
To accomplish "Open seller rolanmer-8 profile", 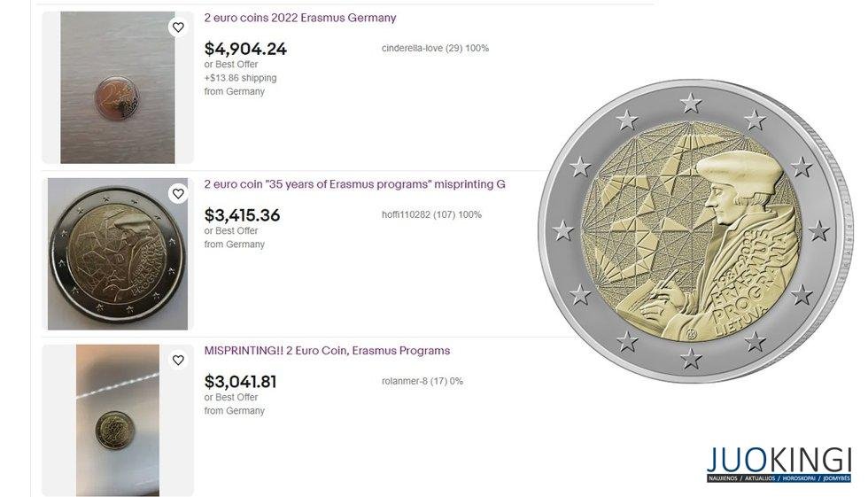I will click(x=422, y=381).
